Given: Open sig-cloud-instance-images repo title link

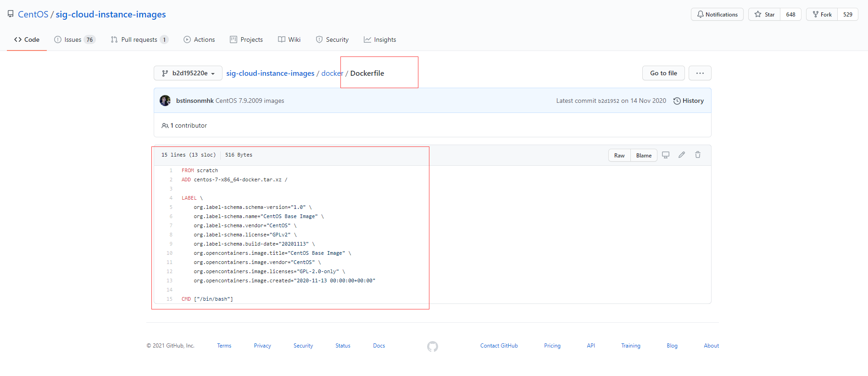Looking at the screenshot, I should [x=111, y=14].
